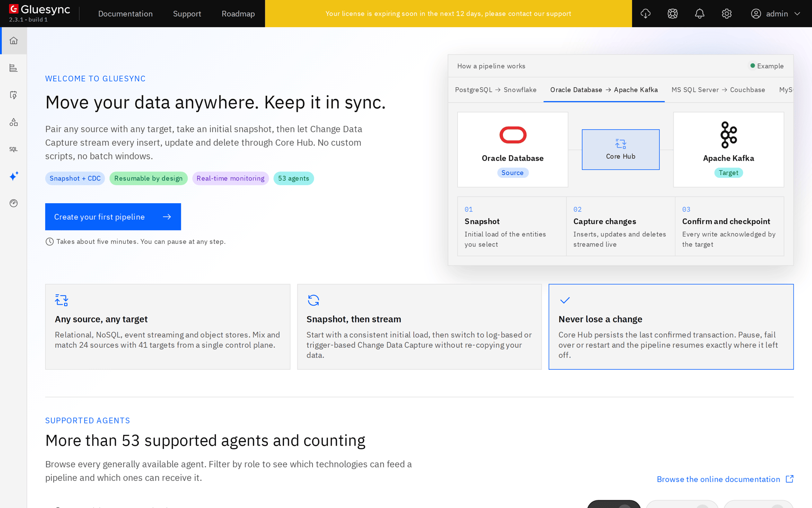Viewport: 812px width, 508px height.
Task: Open the settings gear icon
Action: 727,14
